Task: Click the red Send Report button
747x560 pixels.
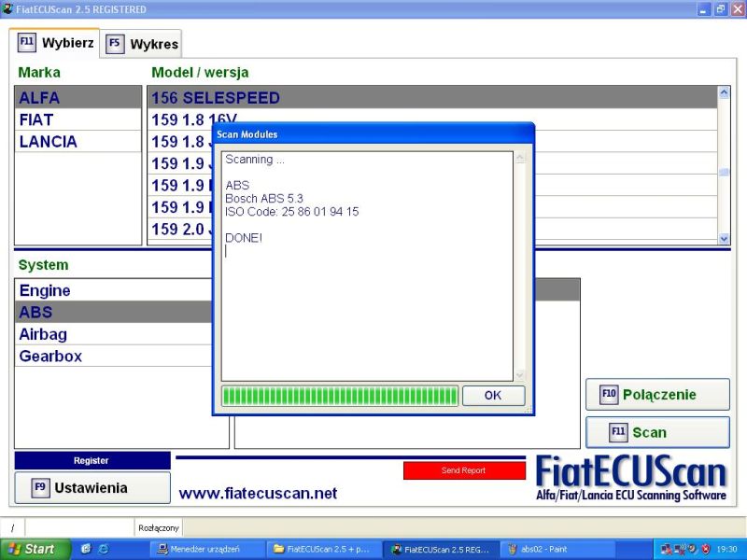Action: (464, 470)
